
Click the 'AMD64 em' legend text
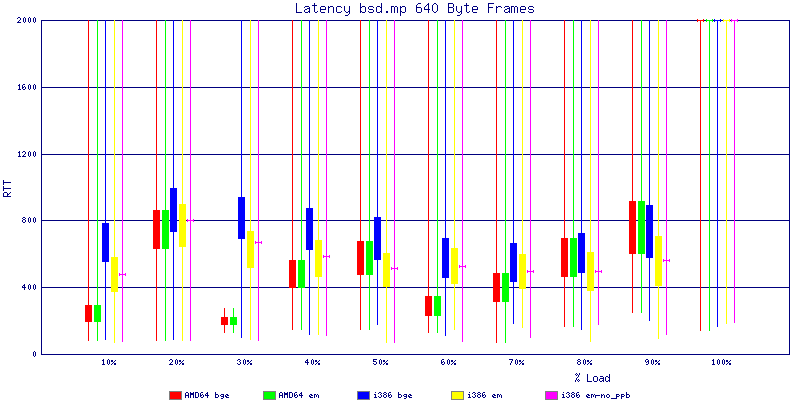[x=301, y=395]
